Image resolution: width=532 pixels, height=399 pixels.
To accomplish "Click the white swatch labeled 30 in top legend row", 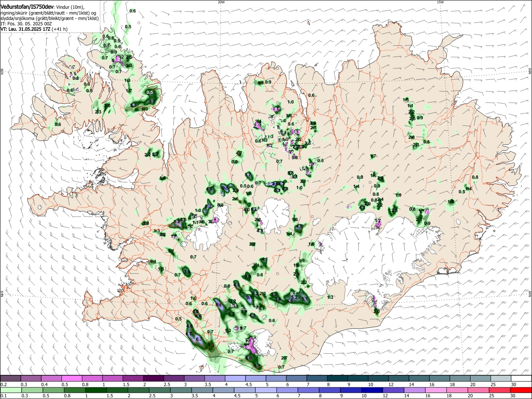I will [x=520, y=379].
